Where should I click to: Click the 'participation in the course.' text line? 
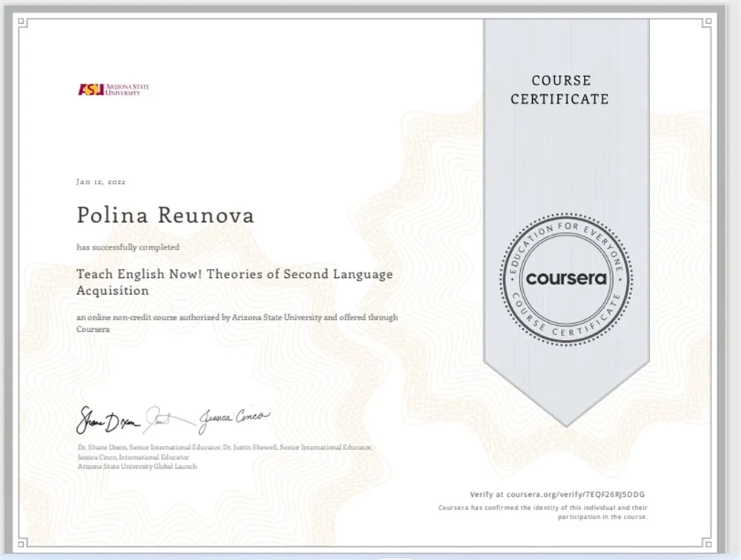point(603,517)
